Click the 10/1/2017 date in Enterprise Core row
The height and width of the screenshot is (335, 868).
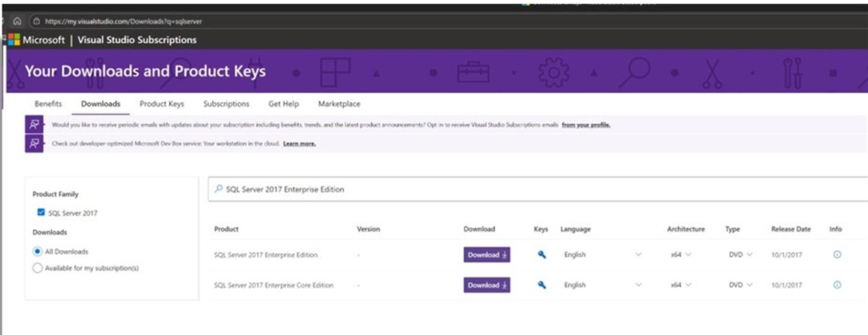pos(786,285)
